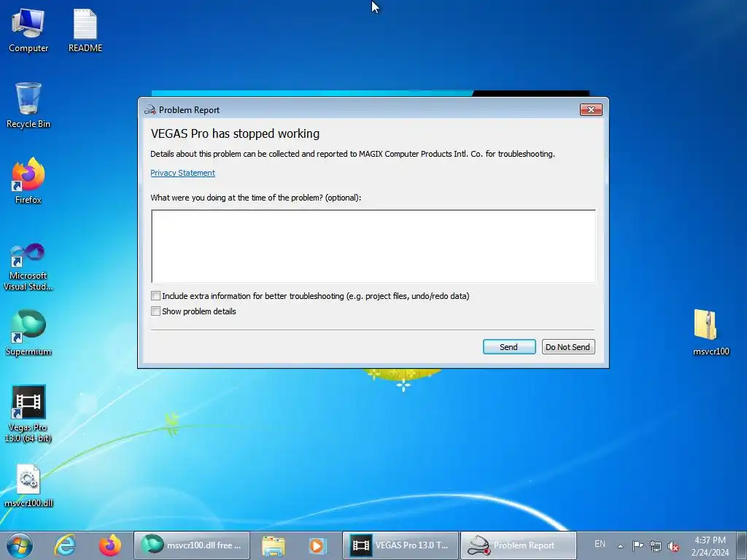Switch to VEGAS Pro 13.0 taskbar window
This screenshot has width=747, height=560.
400,545
